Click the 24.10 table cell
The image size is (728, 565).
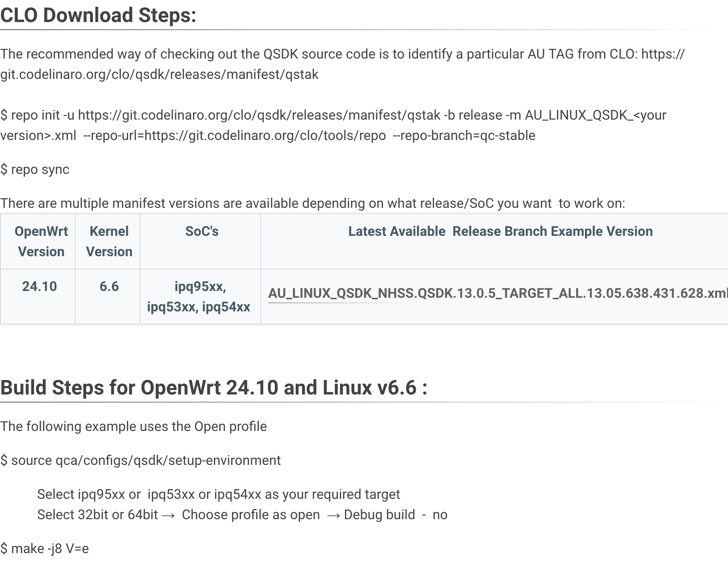point(39,286)
